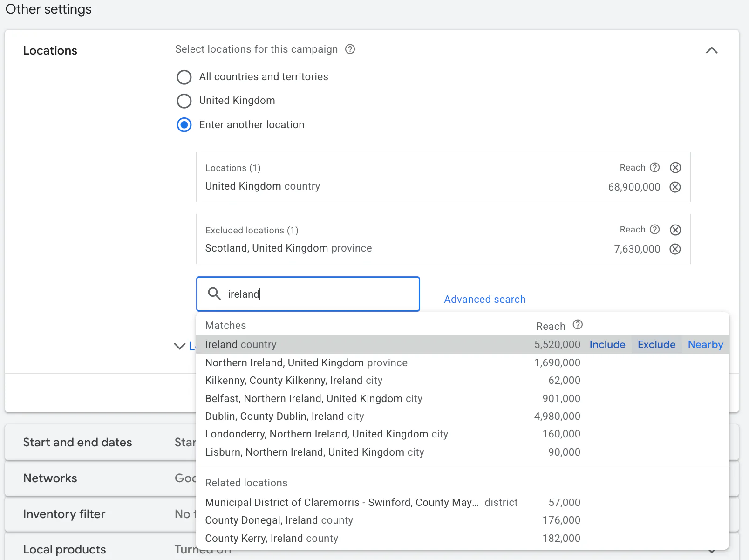
Task: Click the 68,900,000 reach value
Action: coord(634,187)
